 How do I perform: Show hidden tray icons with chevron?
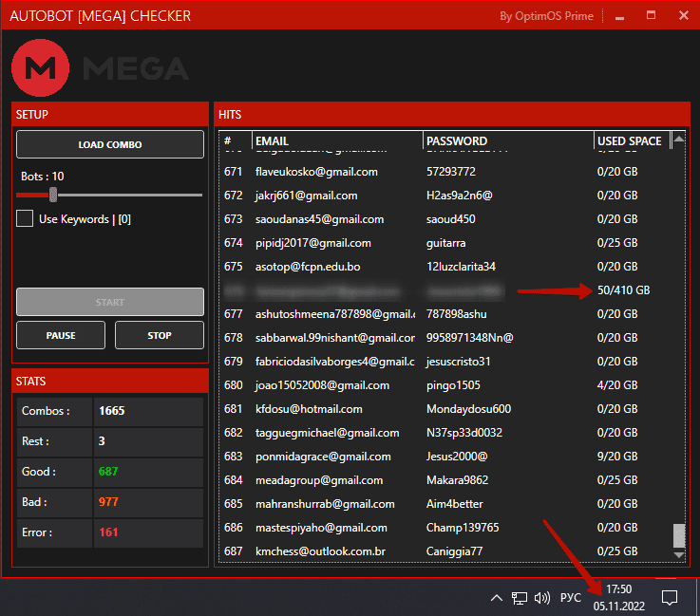(x=496, y=598)
